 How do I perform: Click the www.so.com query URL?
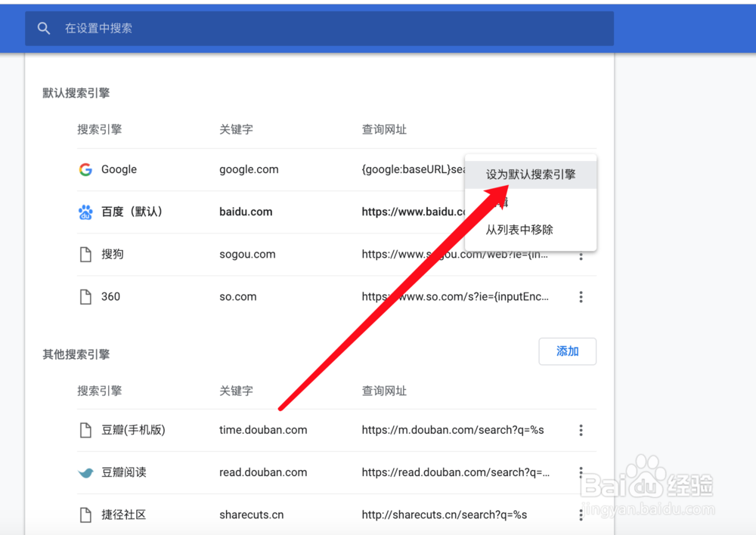click(455, 296)
